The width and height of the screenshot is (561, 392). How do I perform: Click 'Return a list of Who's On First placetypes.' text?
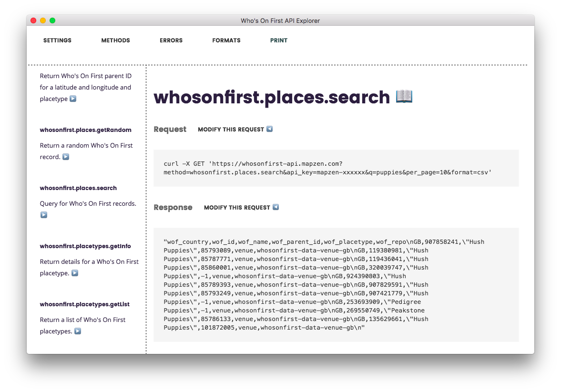point(82,325)
